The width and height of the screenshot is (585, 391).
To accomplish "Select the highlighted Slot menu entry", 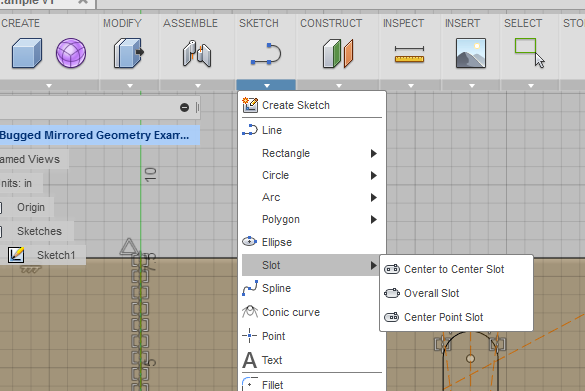I will (310, 265).
